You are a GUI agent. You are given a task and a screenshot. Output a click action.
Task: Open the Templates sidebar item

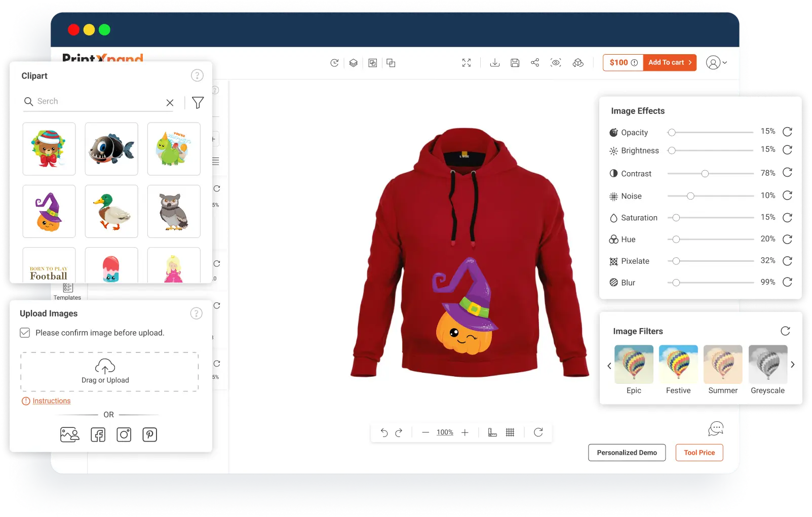67,292
